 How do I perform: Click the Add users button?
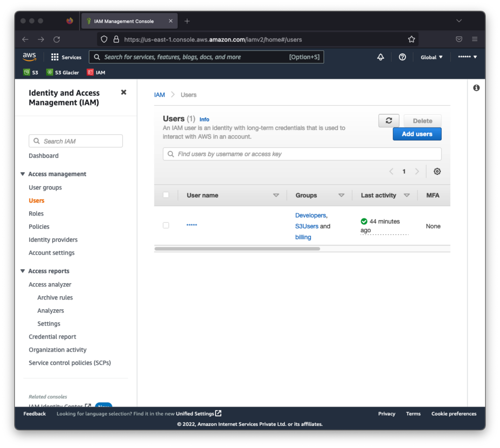pos(417,134)
